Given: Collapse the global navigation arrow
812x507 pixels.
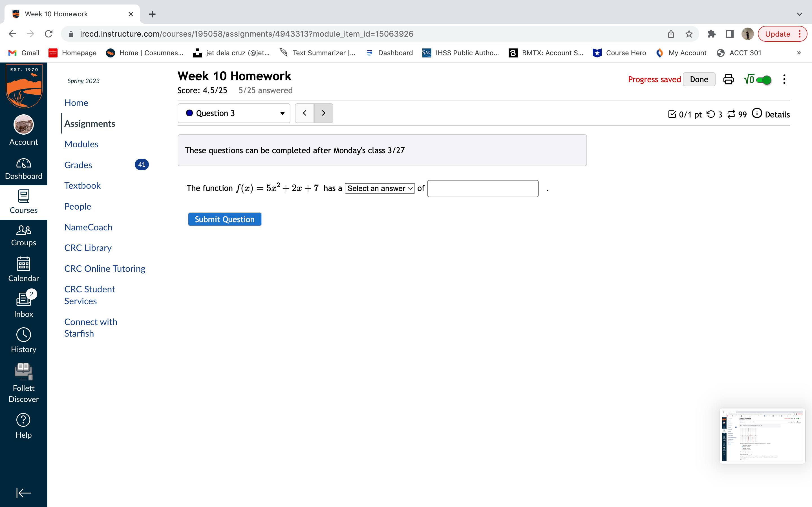Looking at the screenshot, I should coord(23,493).
